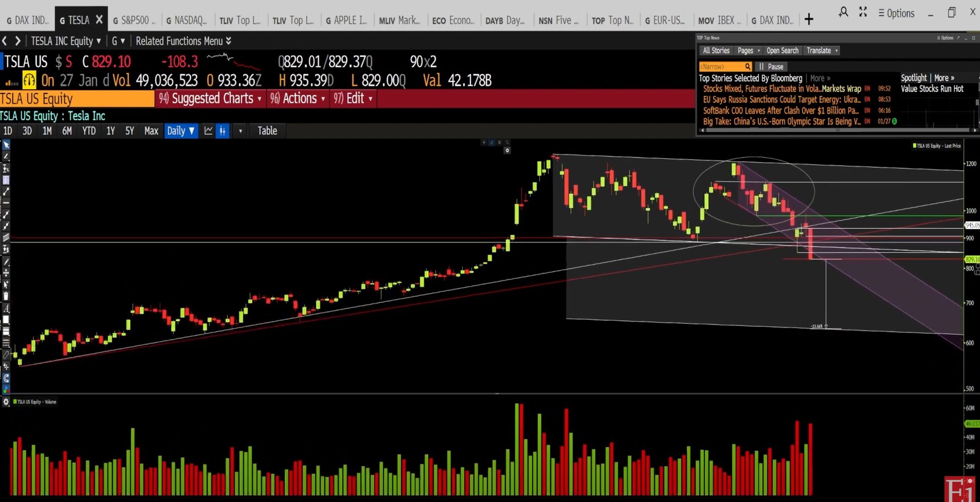
Task: Click the fullscreen expand icon at top right
Action: click(x=863, y=12)
